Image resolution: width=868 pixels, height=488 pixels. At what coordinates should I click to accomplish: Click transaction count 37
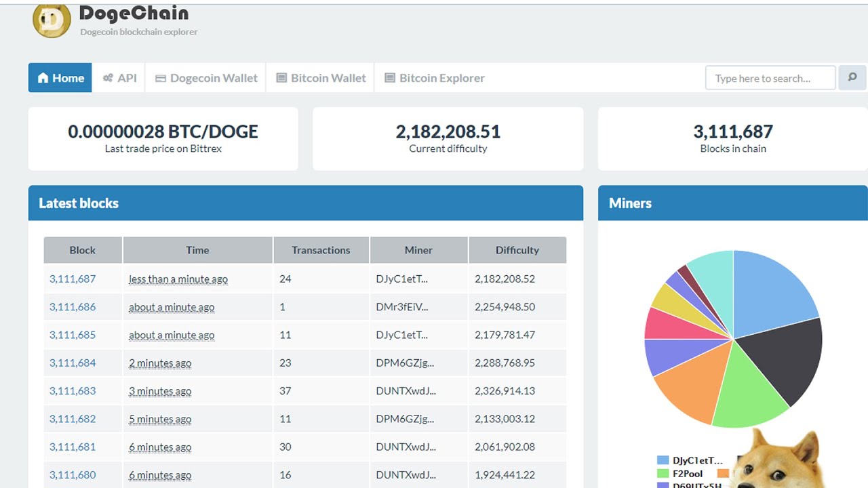click(x=285, y=390)
